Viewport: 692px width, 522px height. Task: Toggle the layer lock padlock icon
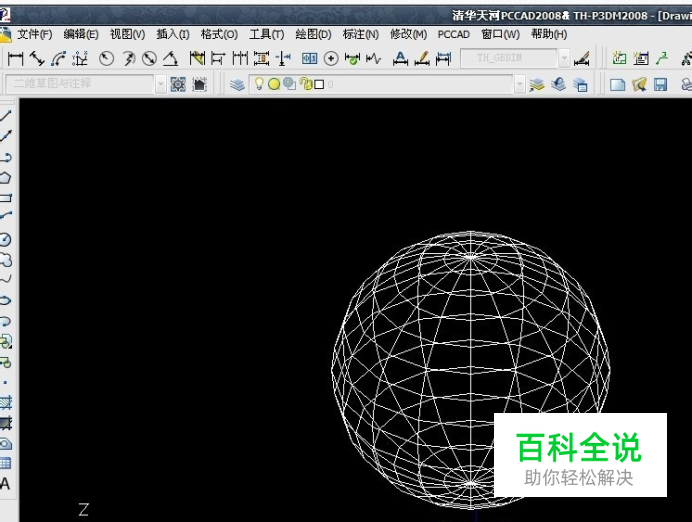[305, 85]
